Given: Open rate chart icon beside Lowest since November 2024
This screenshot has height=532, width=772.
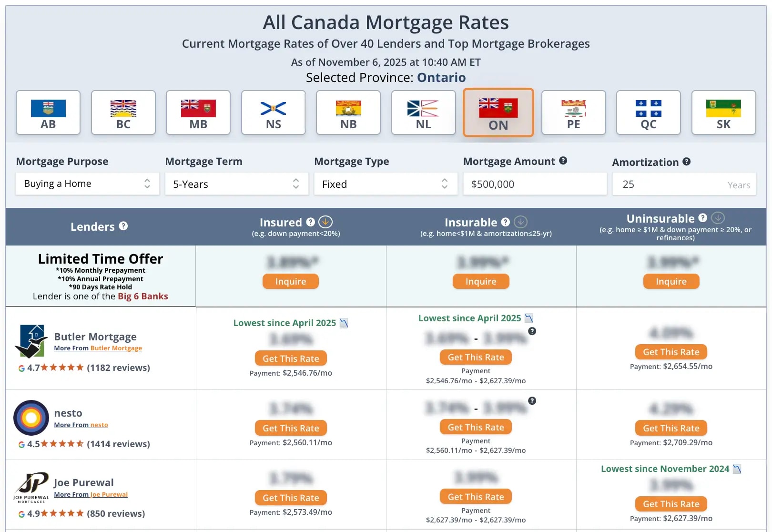Looking at the screenshot, I should tap(737, 469).
